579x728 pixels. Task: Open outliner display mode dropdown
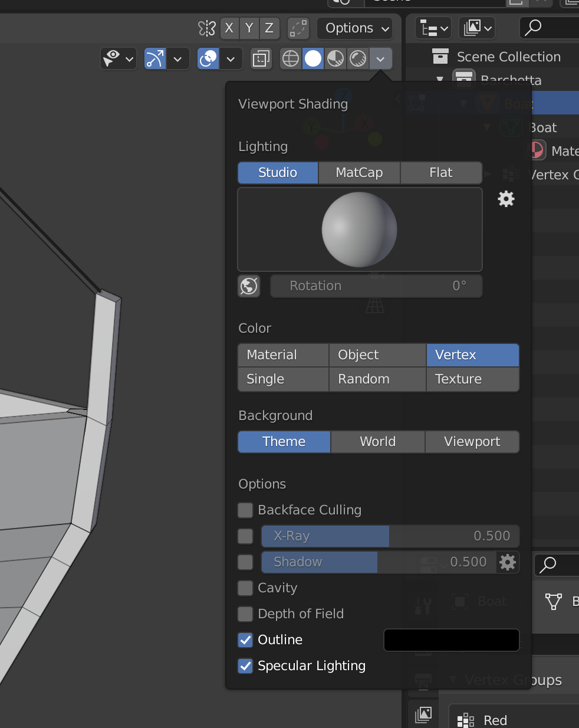point(433,28)
